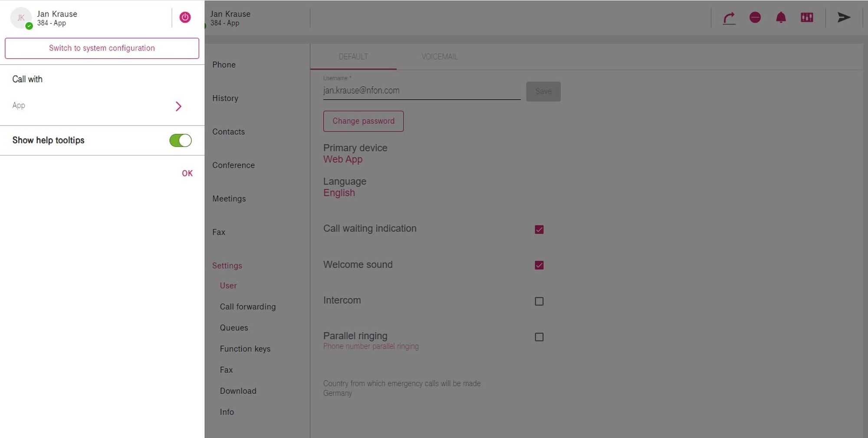The height and width of the screenshot is (438, 868).
Task: Click the JK avatar with status badge
Action: click(x=21, y=18)
